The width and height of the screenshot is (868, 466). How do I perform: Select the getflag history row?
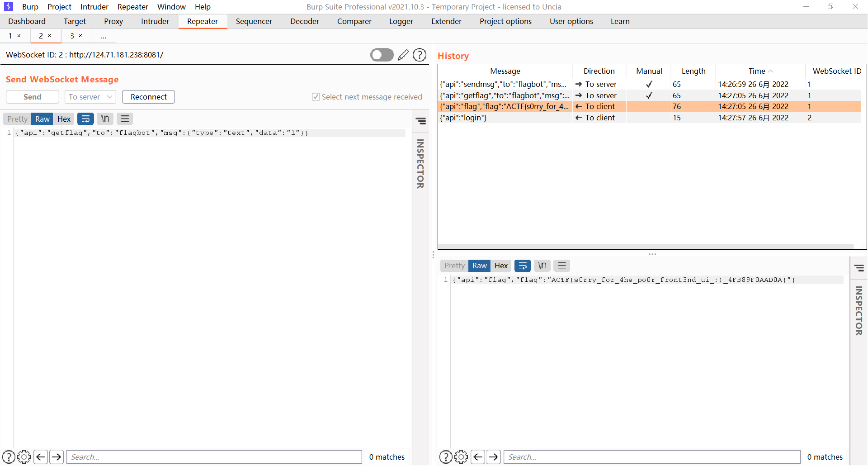click(x=650, y=95)
